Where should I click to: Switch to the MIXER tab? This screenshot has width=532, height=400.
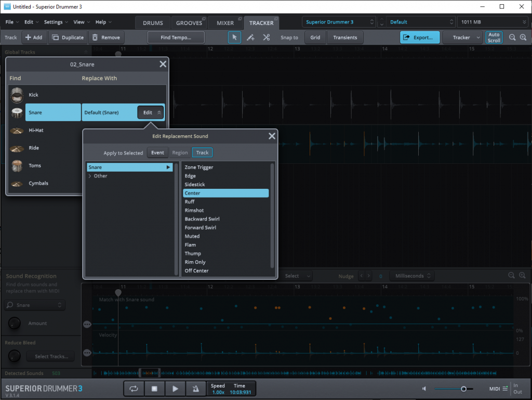click(x=225, y=22)
